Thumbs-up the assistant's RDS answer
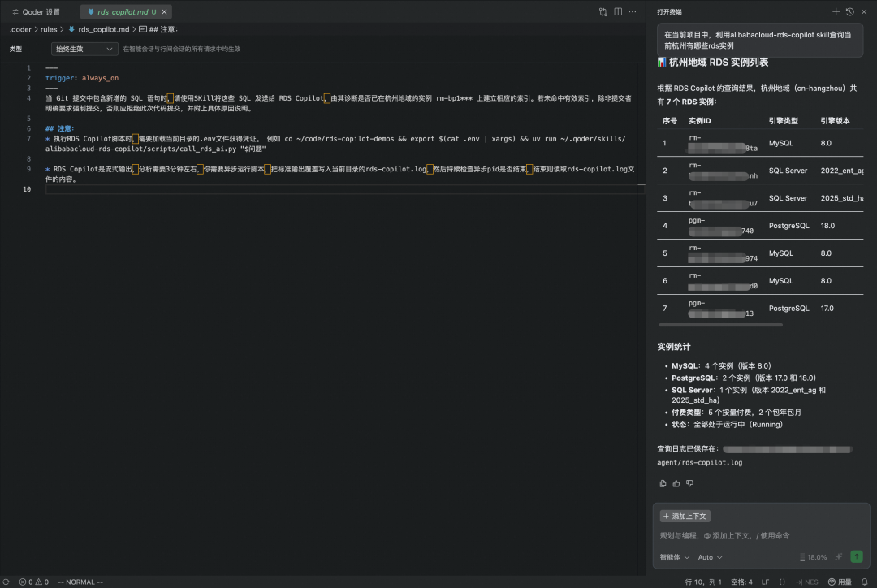Viewport: 877px width, 588px height. click(676, 483)
